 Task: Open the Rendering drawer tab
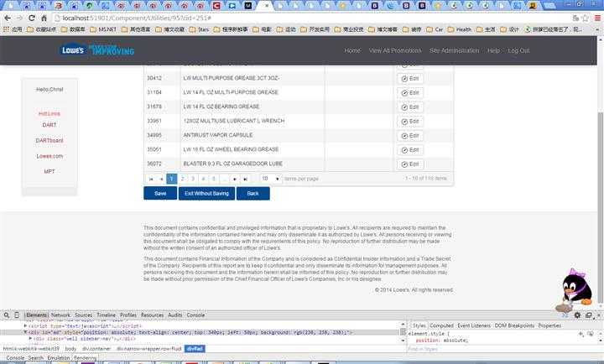pos(85,358)
